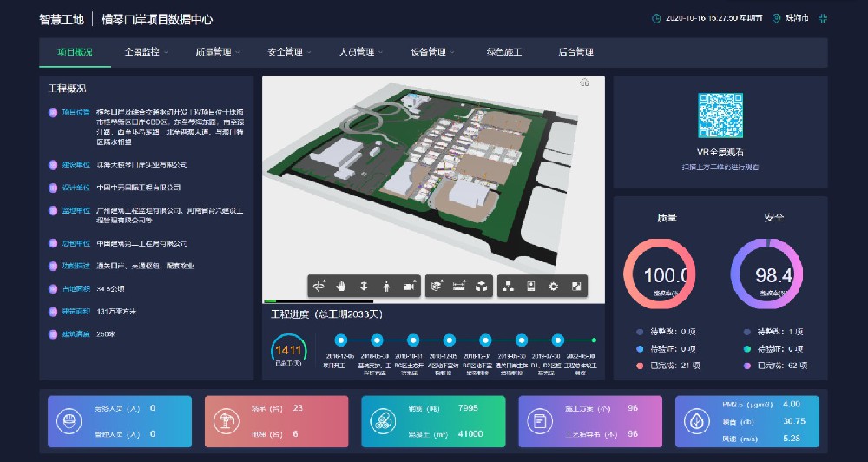Click the 2018-12-05 项目开工 timeline node
The image size is (868, 462).
(x=341, y=340)
